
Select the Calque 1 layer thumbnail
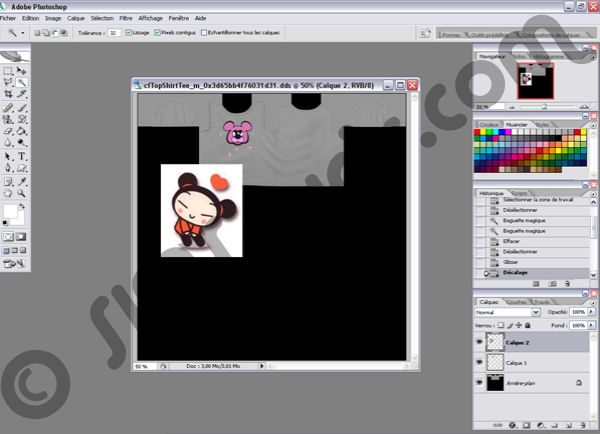(494, 362)
